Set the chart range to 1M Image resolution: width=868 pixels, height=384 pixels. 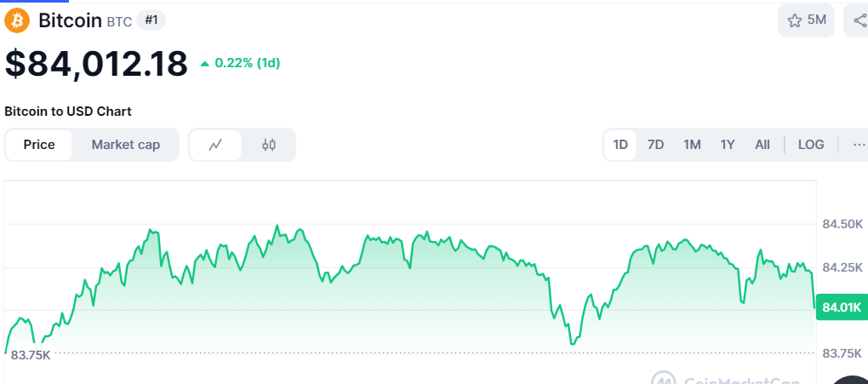(x=692, y=145)
